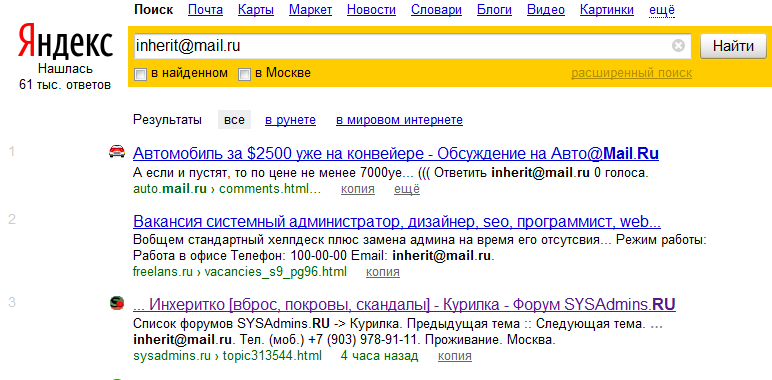Open result "Автомобиль за $2500 уже на конвейере"
This screenshot has height=380, width=772.
(x=396, y=154)
